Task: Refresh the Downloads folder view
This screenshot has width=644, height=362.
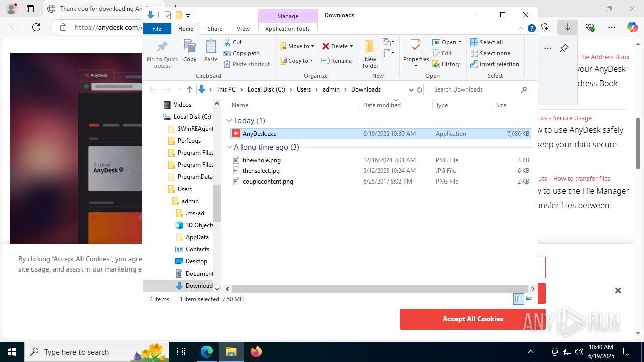Action: [420, 89]
